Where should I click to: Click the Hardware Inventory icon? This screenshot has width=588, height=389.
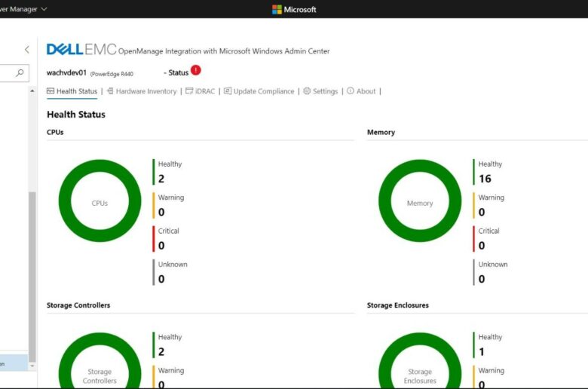coord(110,90)
